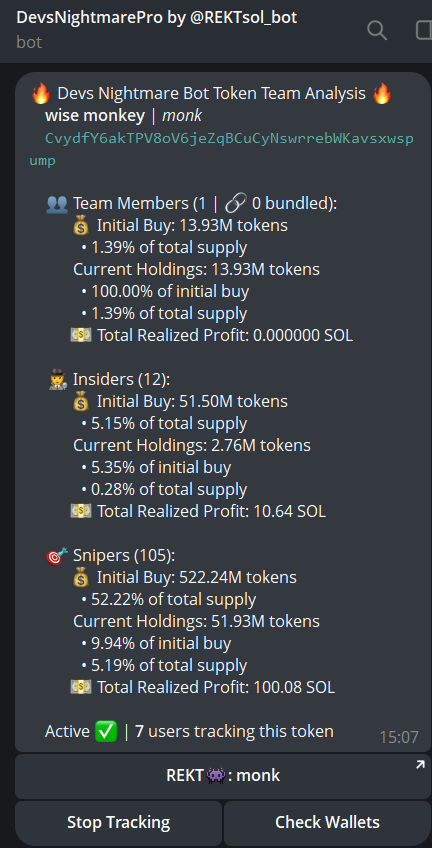Click the wise monkey token name
Image resolution: width=432 pixels, height=848 pixels.
(x=95, y=116)
